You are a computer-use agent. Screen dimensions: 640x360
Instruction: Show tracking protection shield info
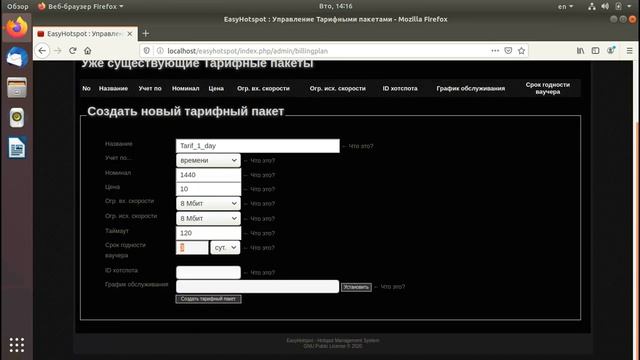click(x=147, y=51)
